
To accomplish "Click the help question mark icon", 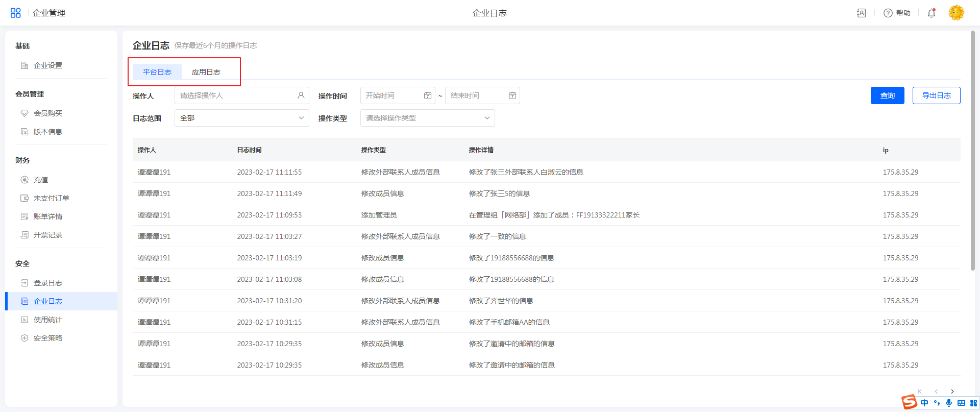I will pos(888,13).
